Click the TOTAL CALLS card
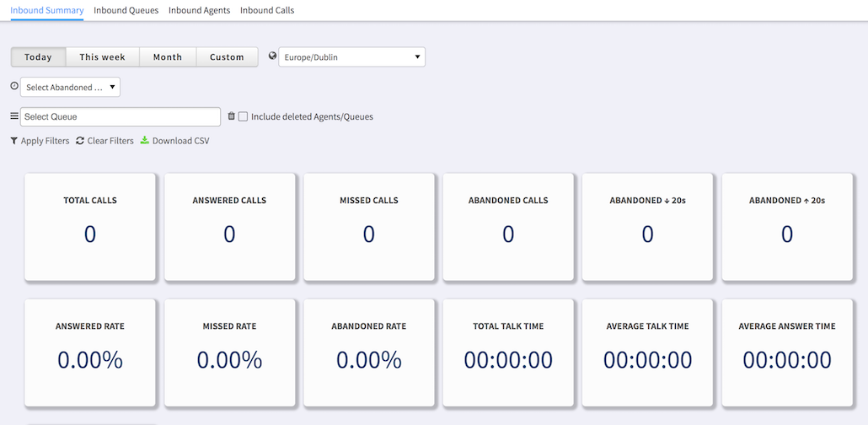The image size is (868, 425). click(x=90, y=227)
